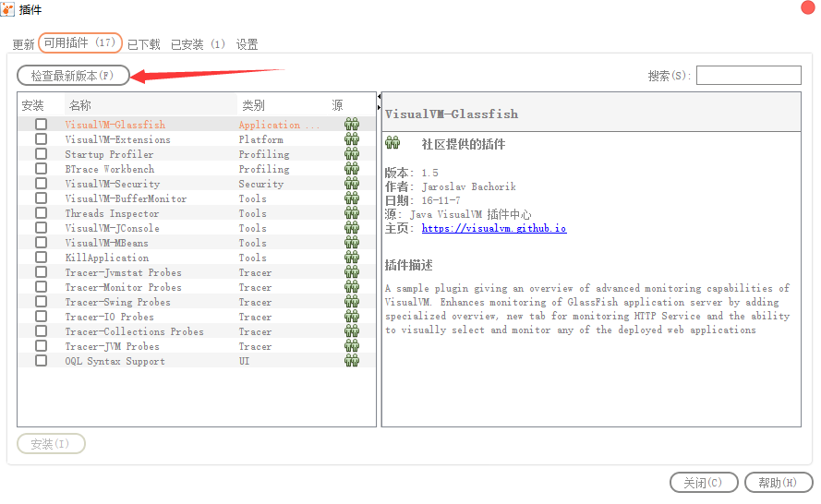821x504 pixels.
Task: Click community source icon for VisualVM-BufferMonitor row
Action: pyautogui.click(x=352, y=198)
